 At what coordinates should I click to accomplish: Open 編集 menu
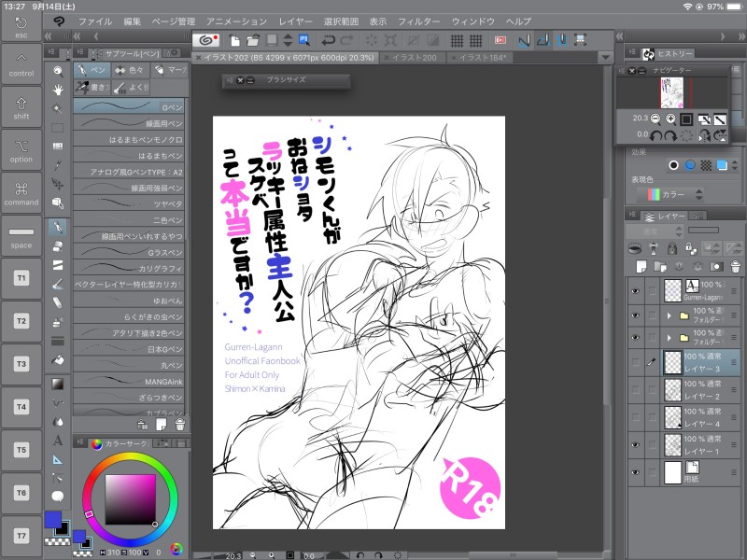pyautogui.click(x=132, y=21)
